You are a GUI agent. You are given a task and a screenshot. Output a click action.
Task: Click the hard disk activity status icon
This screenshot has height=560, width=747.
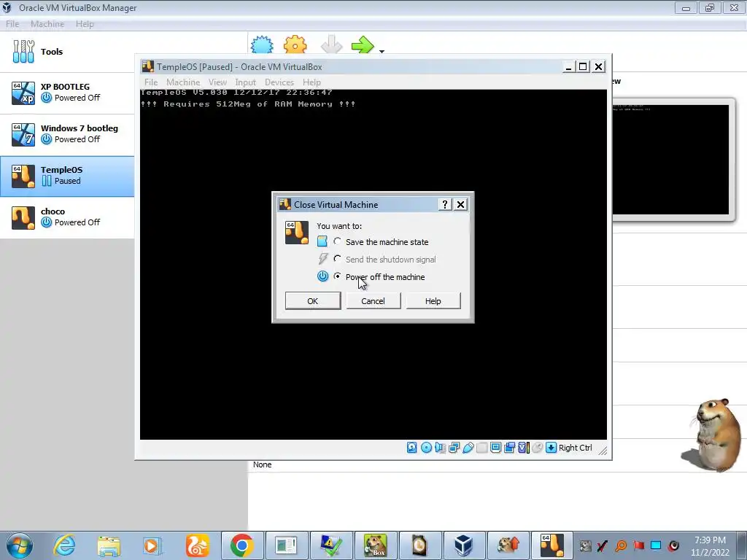coord(412,448)
